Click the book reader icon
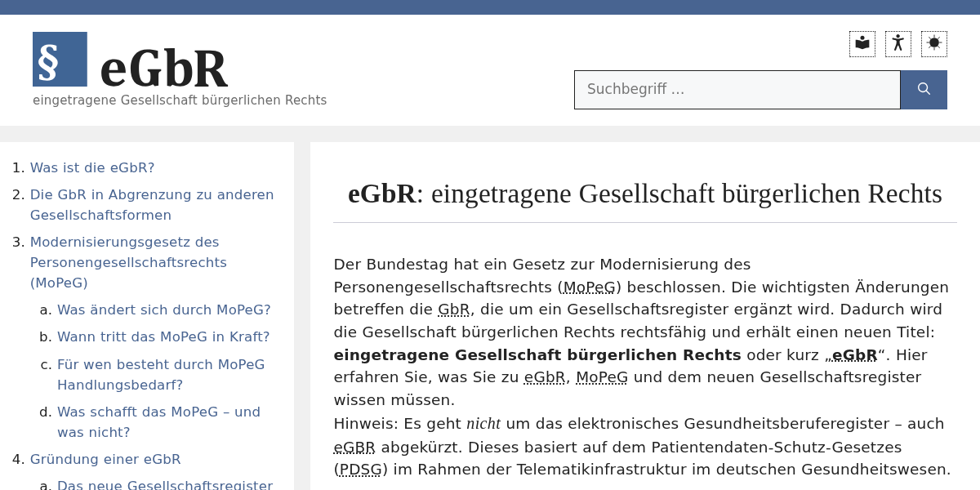The height and width of the screenshot is (490, 980). click(x=862, y=44)
